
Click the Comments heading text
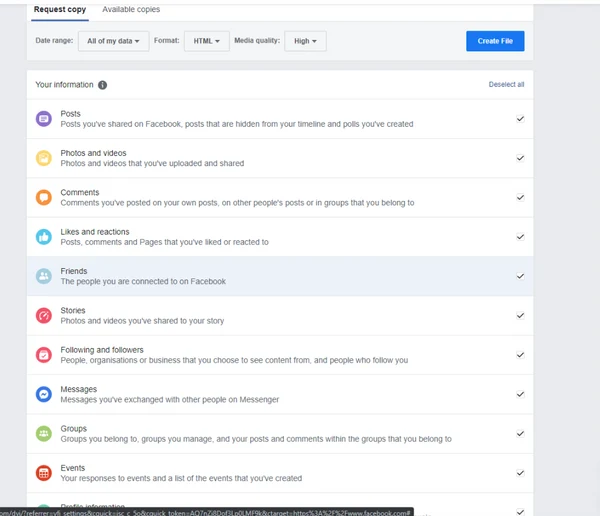point(80,193)
